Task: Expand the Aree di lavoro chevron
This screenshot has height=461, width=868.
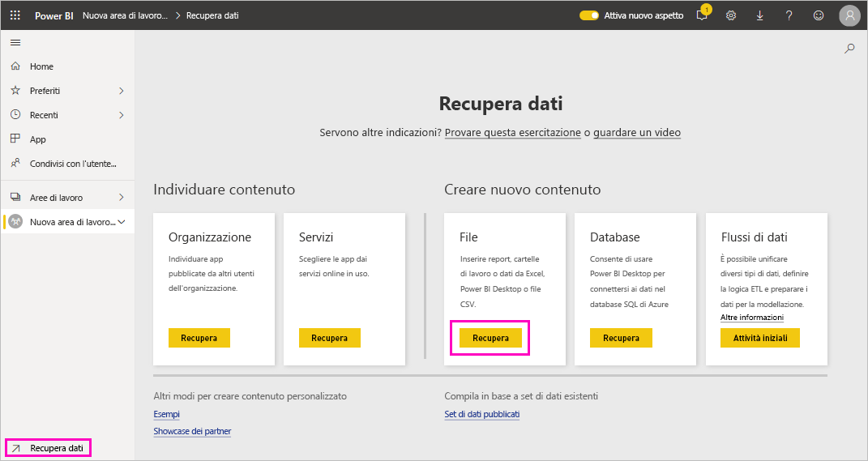Action: tap(122, 198)
